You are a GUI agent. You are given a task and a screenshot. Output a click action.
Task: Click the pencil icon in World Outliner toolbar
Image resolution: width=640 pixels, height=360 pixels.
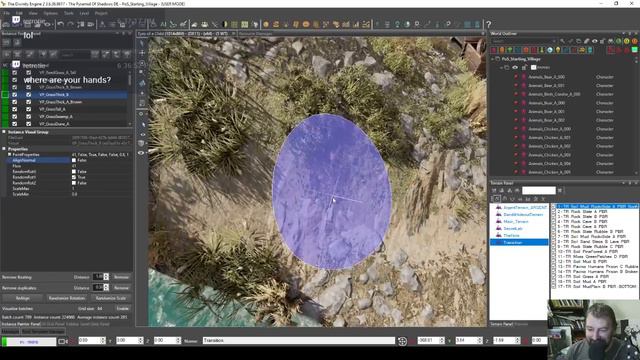587,41
